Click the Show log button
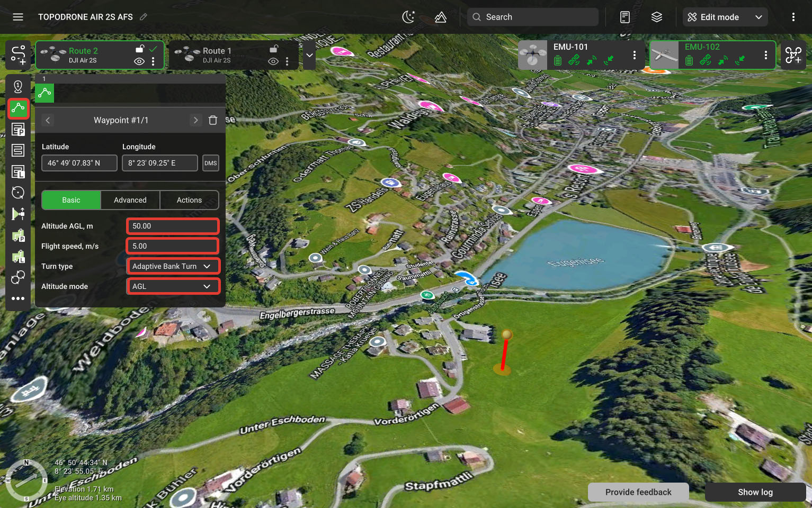The width and height of the screenshot is (812, 508). 755,492
